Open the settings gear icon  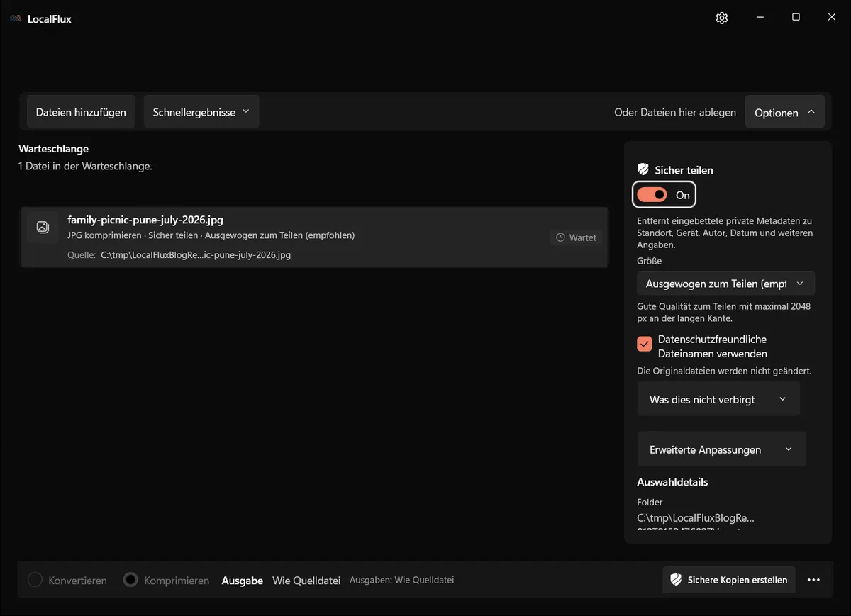click(722, 18)
